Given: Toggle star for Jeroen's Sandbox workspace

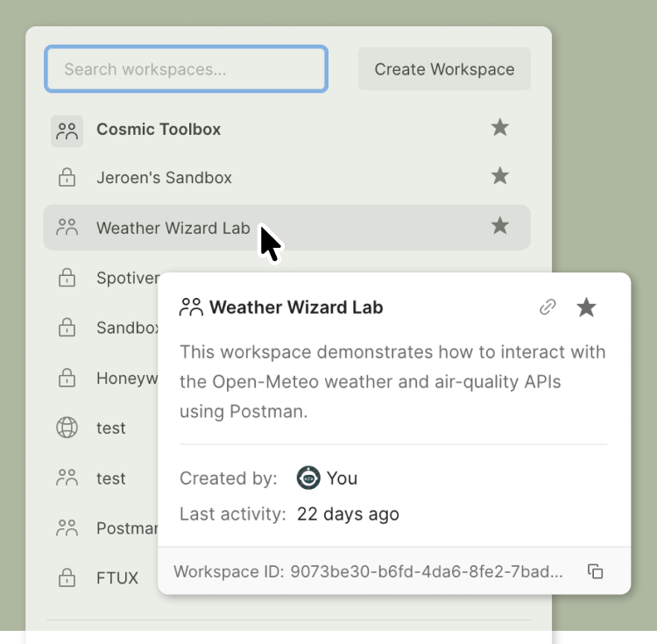Looking at the screenshot, I should pyautogui.click(x=499, y=176).
